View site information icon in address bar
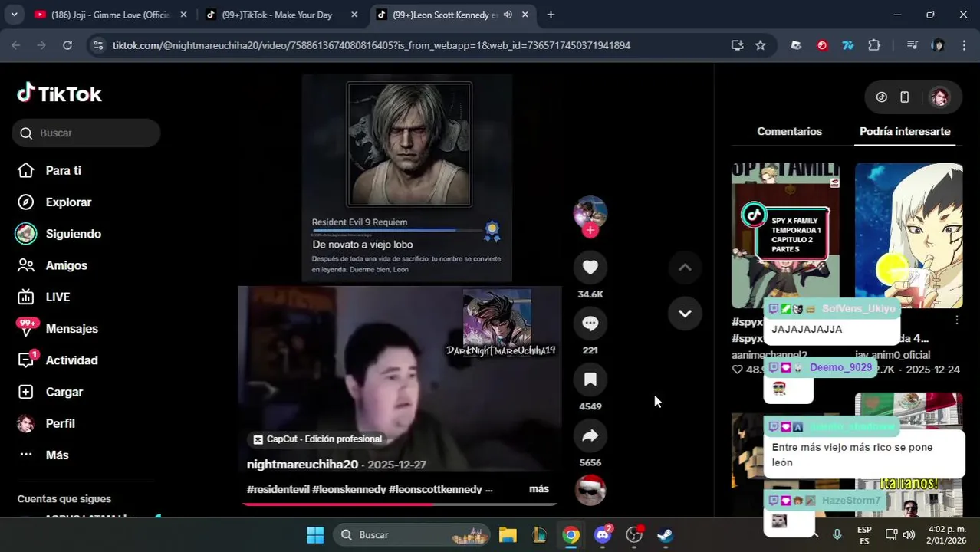The width and height of the screenshot is (980, 552). coord(97,45)
